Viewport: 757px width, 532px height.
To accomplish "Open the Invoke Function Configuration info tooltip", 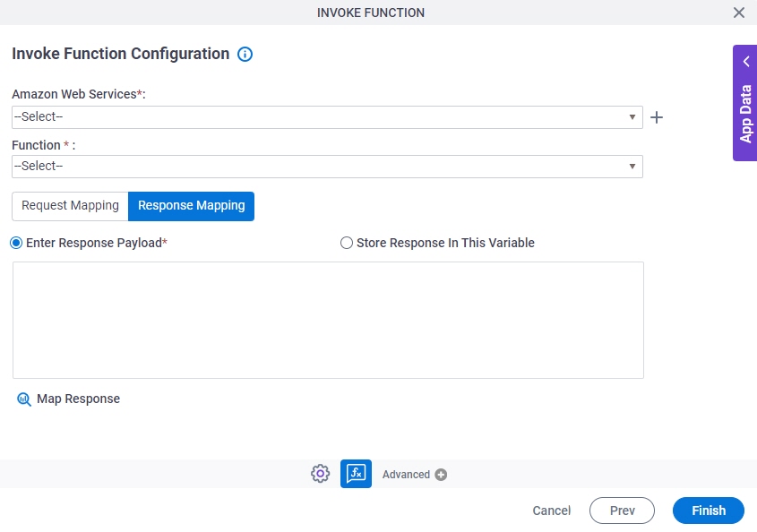I will (245, 54).
